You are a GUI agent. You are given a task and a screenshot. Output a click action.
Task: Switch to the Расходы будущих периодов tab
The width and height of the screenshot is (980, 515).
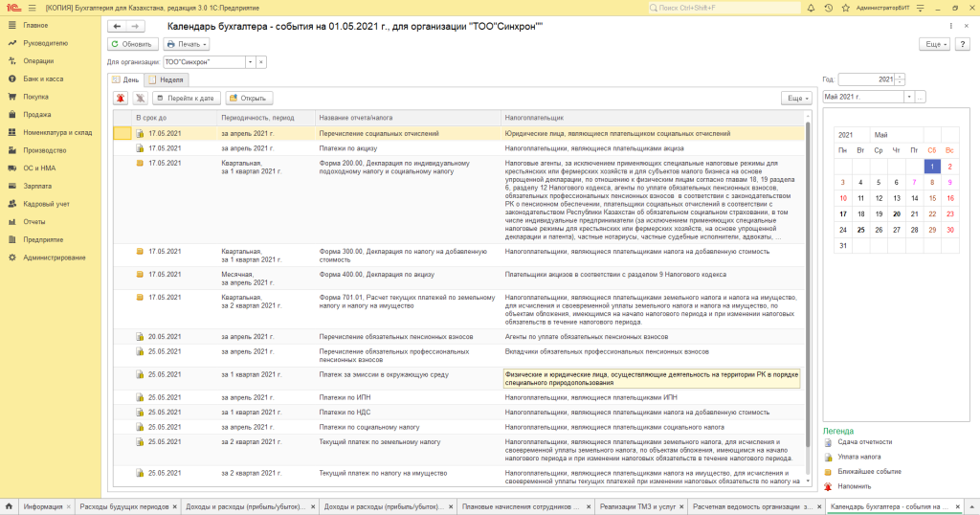click(x=123, y=506)
